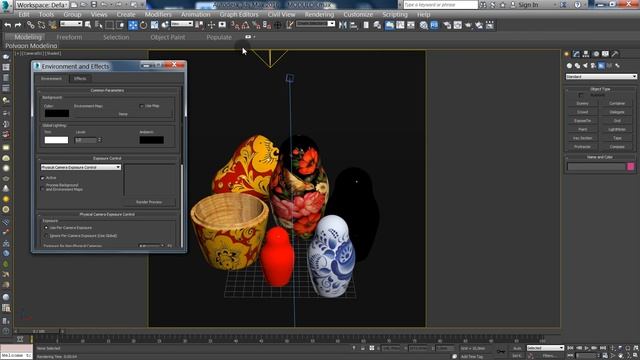Switch to the Hierarchy command panel tab
Image resolution: width=640 pixels, height=360 pixels.
586,54
